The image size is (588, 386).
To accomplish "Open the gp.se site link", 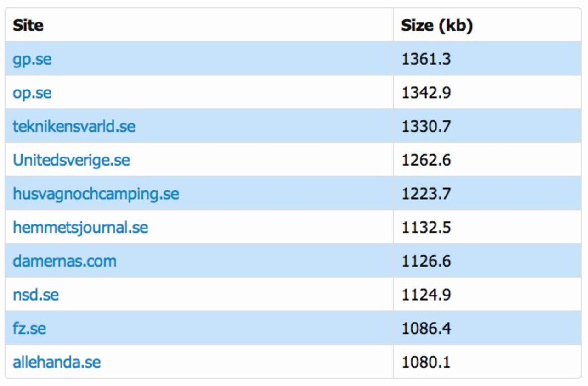I will click(x=32, y=59).
